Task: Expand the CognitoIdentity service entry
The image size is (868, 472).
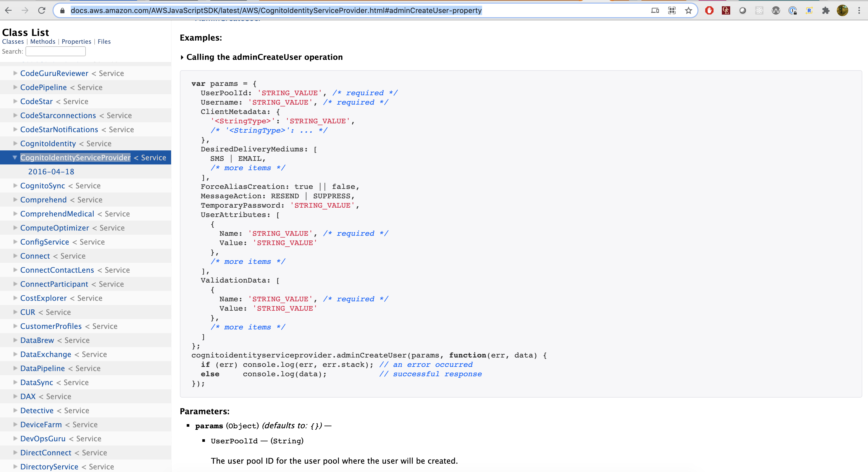Action: coord(15,143)
